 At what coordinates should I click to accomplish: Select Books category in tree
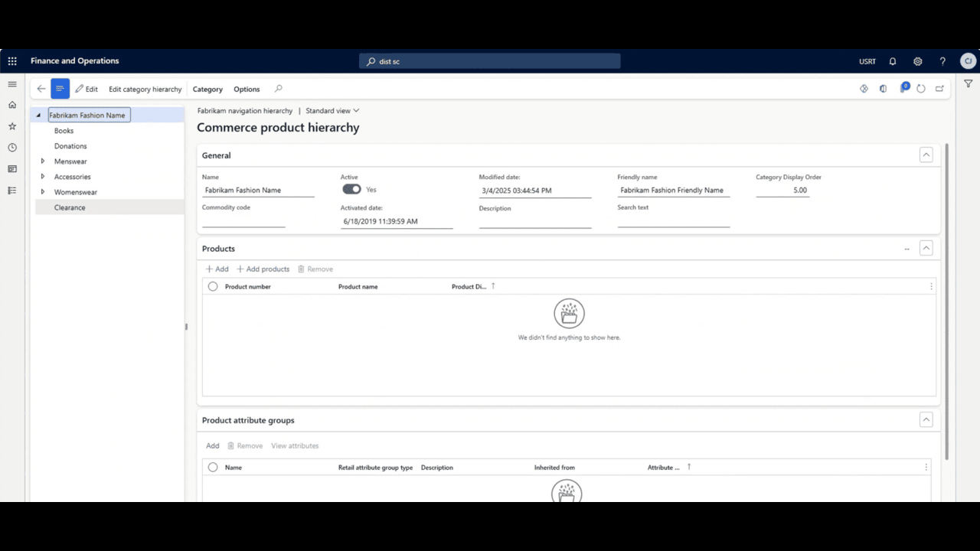(64, 131)
